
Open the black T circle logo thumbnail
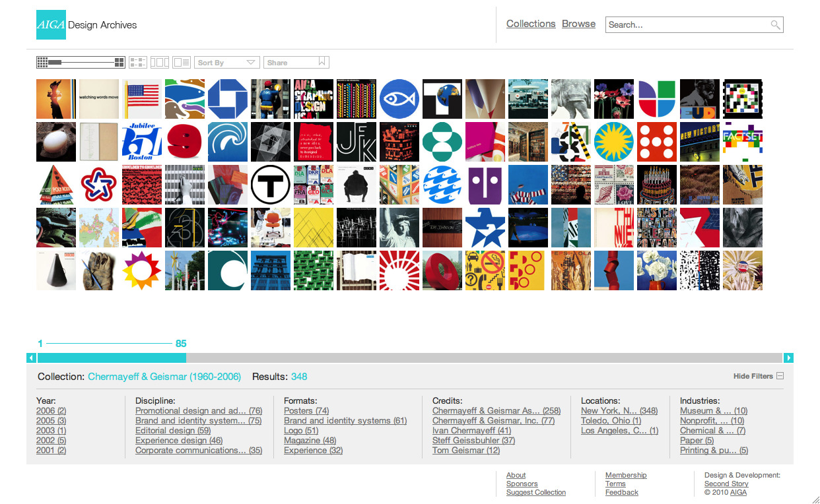point(271,185)
